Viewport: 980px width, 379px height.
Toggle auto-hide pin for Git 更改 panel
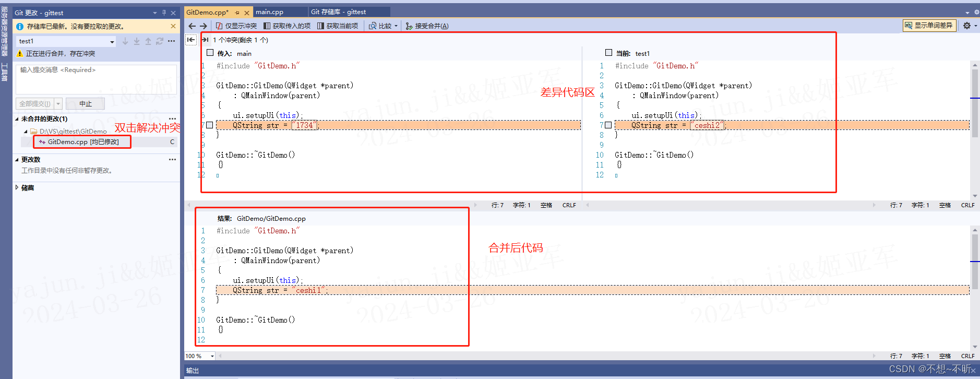[x=164, y=13]
